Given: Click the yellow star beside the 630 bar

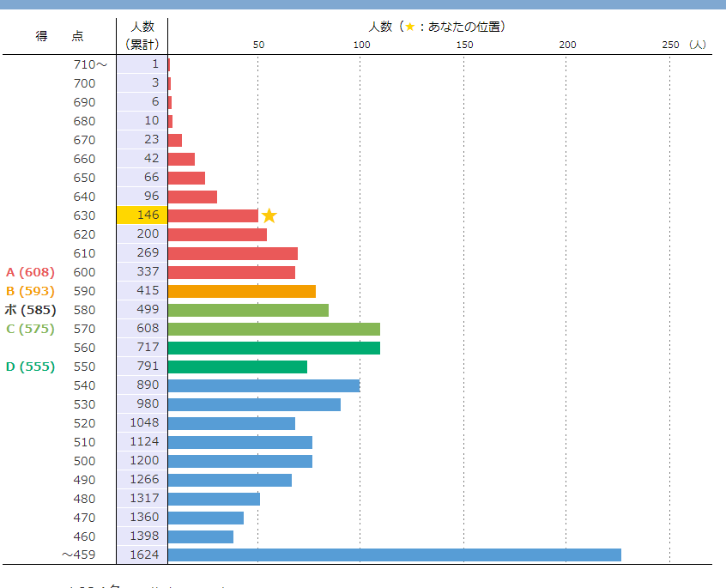Looking at the screenshot, I should click(269, 215).
